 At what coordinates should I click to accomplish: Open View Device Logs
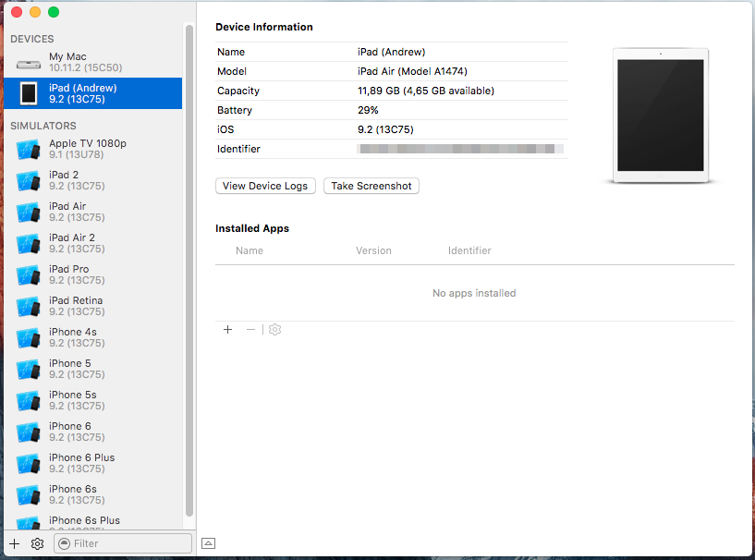click(265, 186)
